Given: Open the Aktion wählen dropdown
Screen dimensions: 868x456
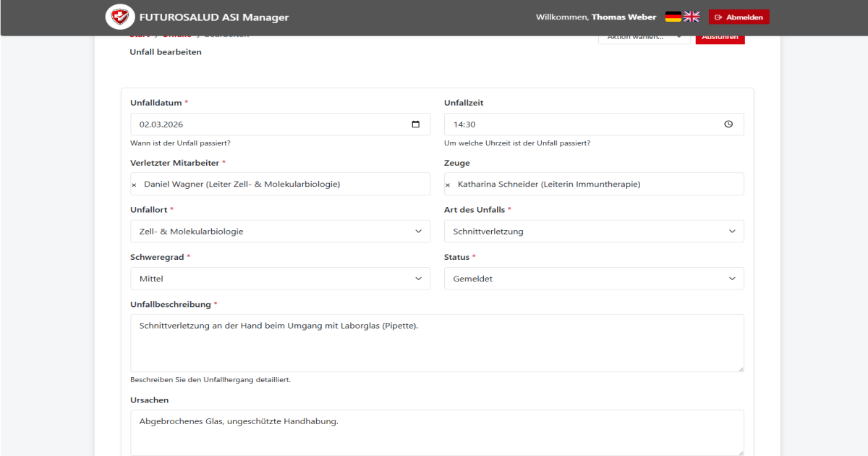Looking at the screenshot, I should 644,36.
